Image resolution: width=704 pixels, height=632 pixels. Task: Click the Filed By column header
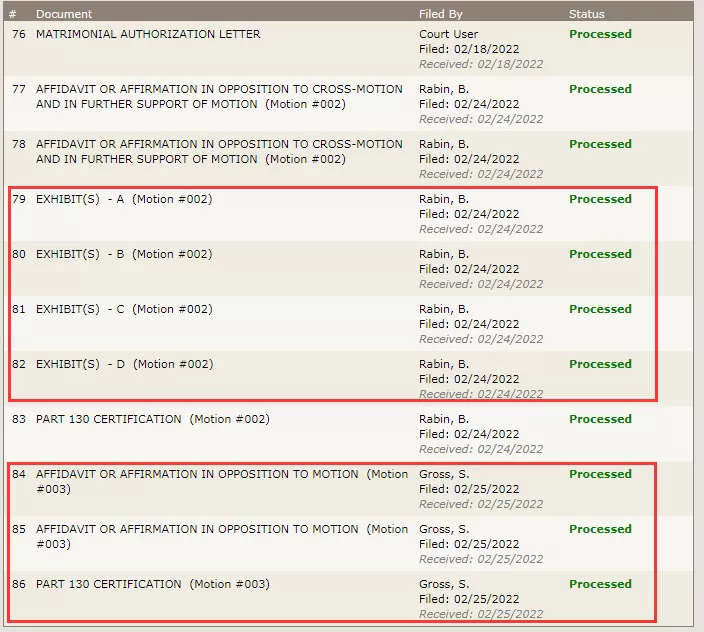[440, 14]
